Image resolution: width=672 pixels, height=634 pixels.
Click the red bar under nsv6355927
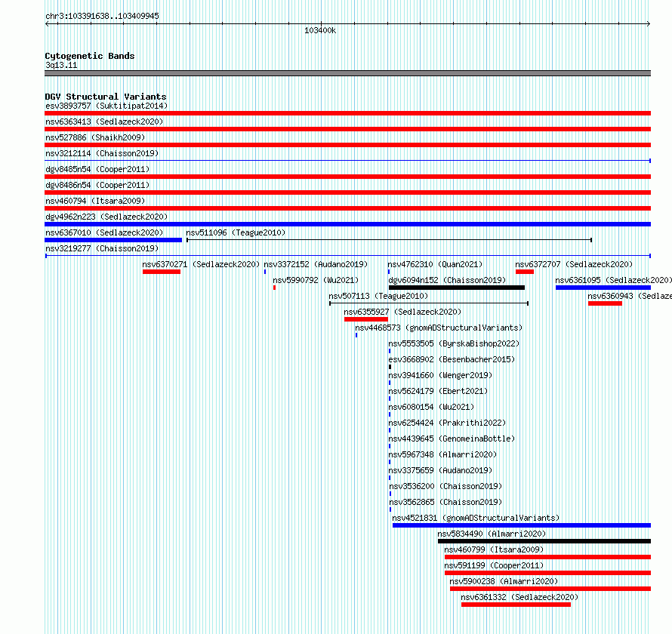[366, 319]
